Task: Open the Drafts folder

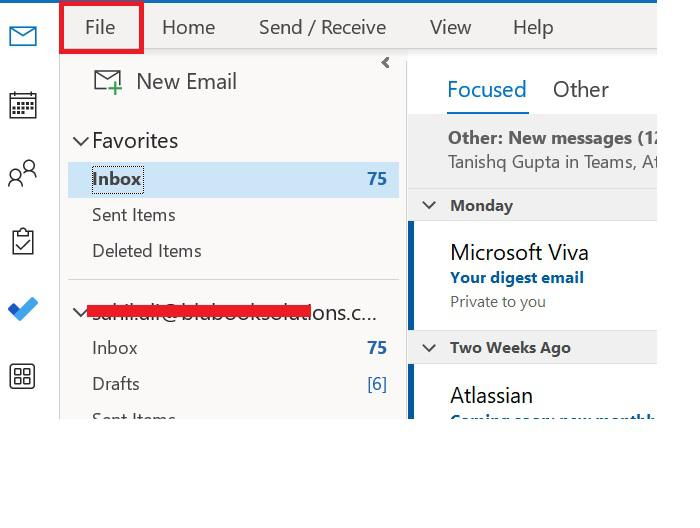Action: pyautogui.click(x=116, y=384)
